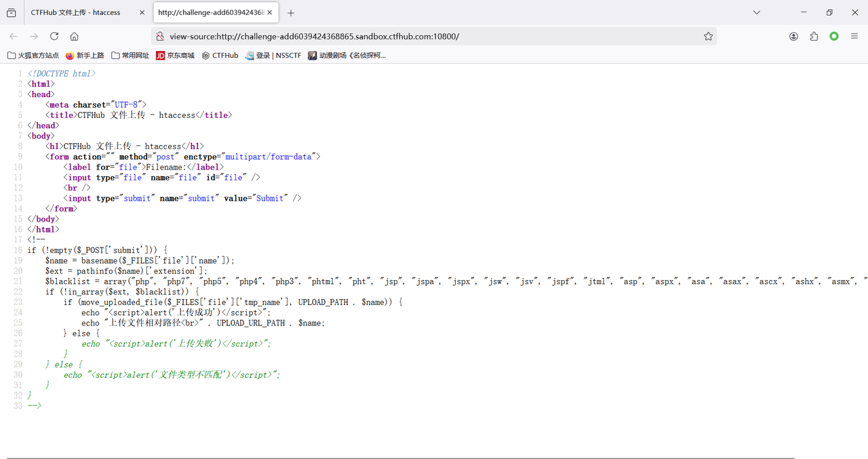Go to the Firefox home page
Screen dimensions: 868x459
[x=75, y=37]
